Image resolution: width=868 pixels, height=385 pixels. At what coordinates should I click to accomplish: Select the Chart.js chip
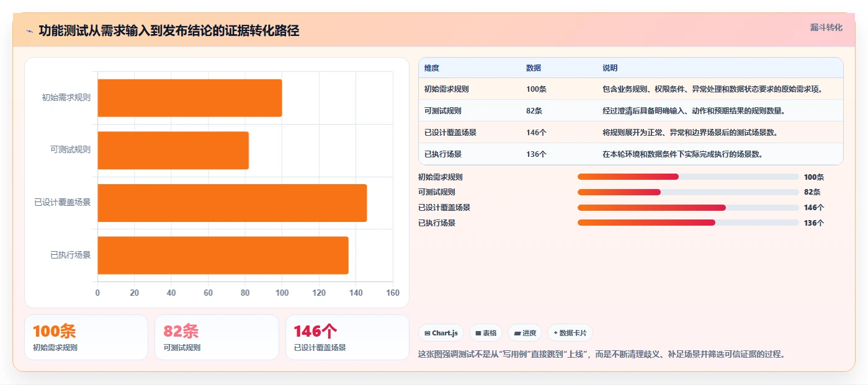pyautogui.click(x=441, y=333)
